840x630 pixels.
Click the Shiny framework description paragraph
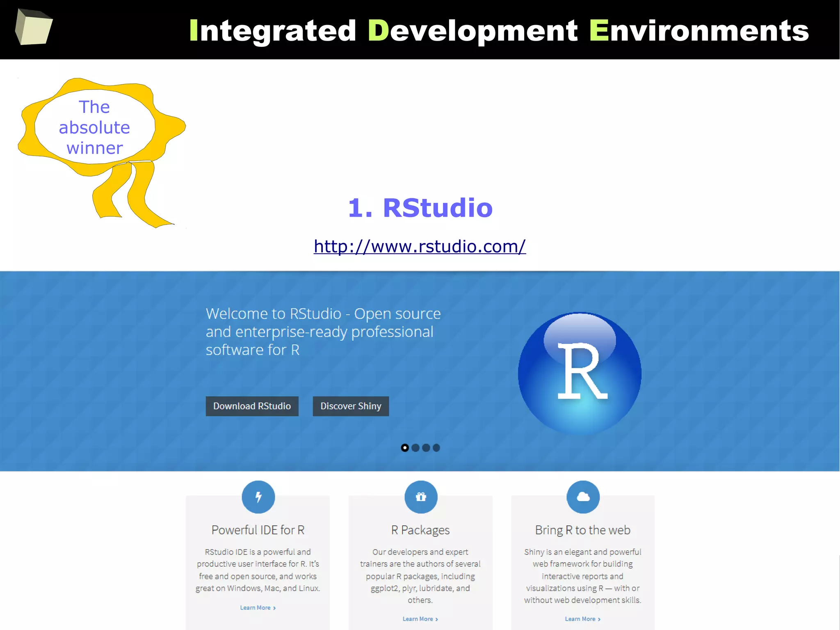point(583,576)
